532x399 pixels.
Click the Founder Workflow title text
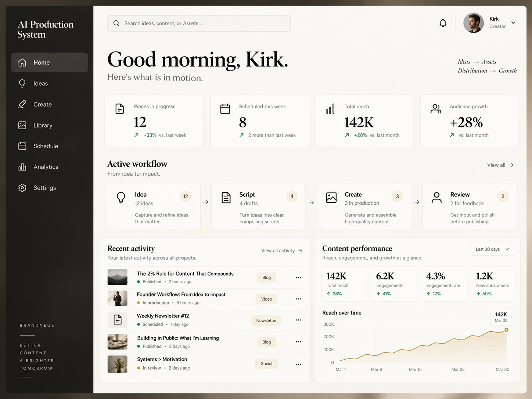coord(181,295)
